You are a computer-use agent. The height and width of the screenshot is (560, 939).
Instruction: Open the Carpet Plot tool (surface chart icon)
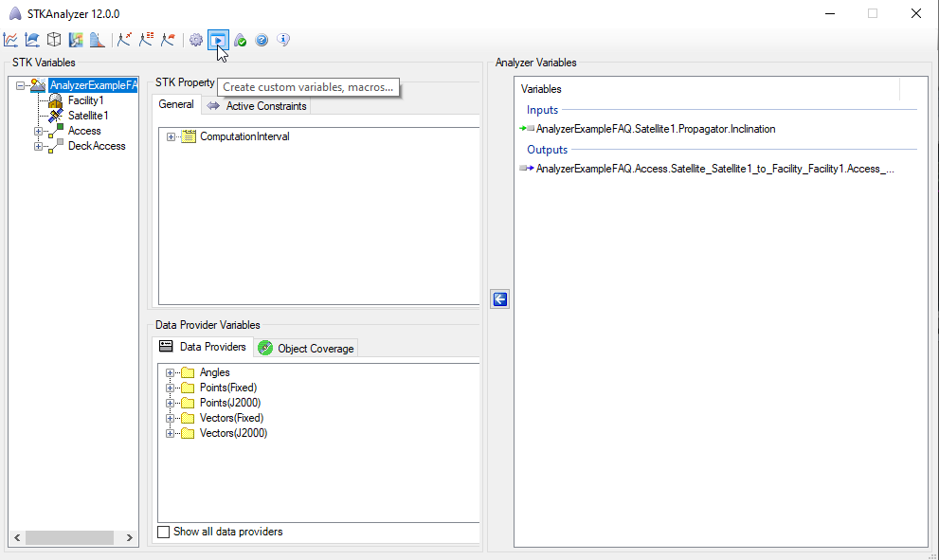click(31, 40)
